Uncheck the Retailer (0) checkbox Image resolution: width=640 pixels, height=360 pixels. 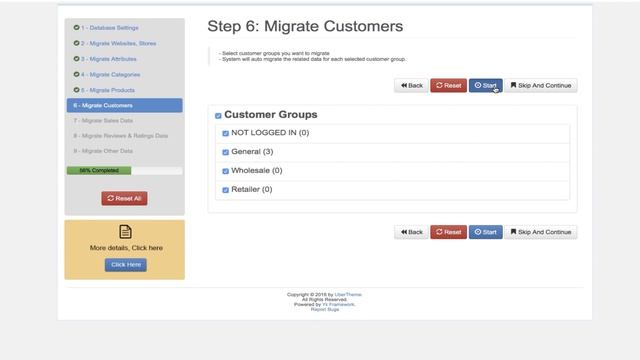point(225,190)
